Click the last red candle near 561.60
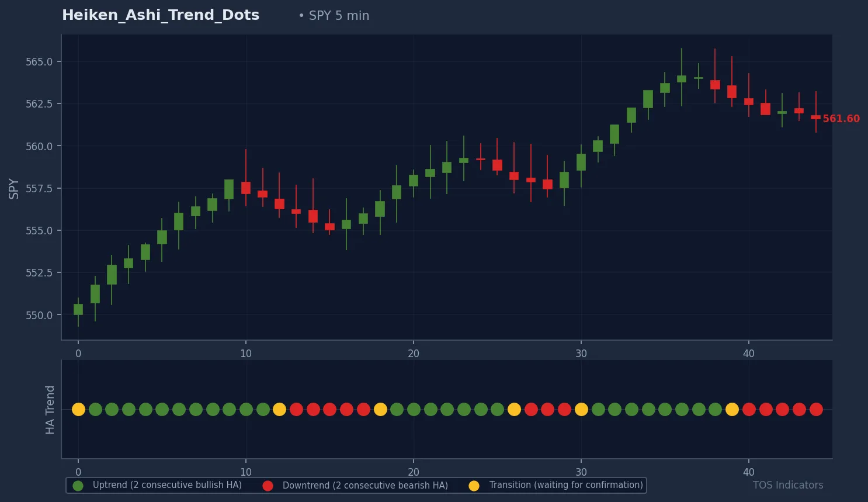This screenshot has height=502, width=868. 816,117
